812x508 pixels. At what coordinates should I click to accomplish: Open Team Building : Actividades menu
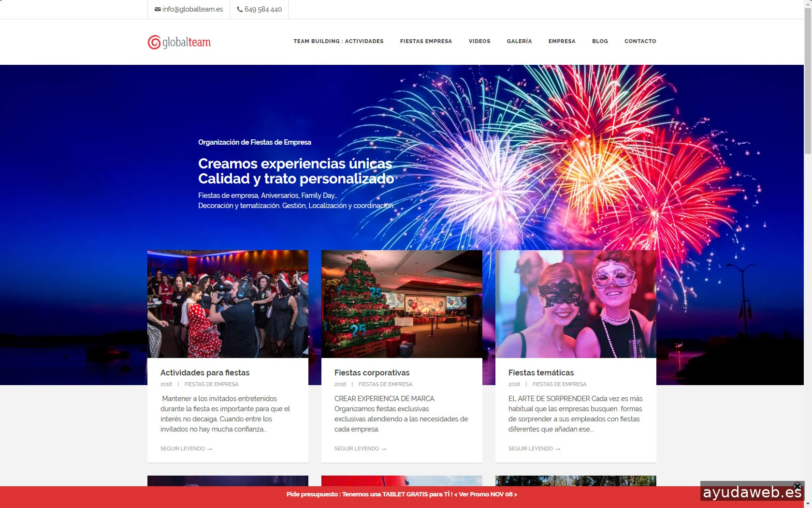point(338,41)
